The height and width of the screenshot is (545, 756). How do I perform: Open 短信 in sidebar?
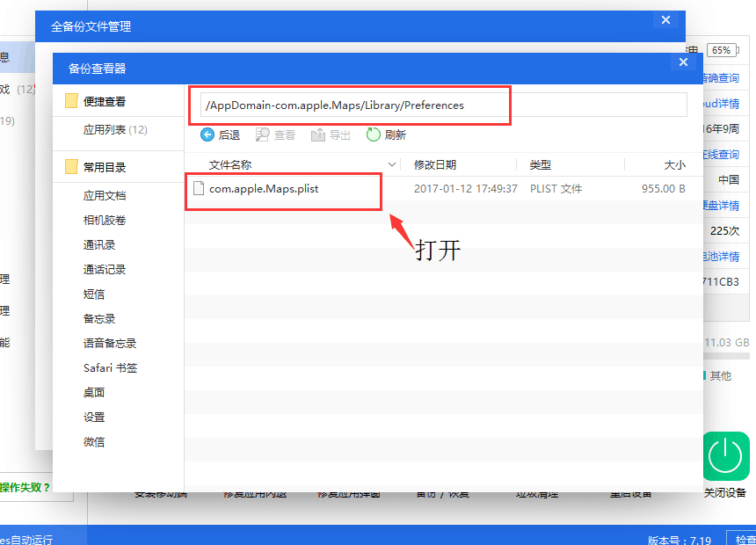click(x=93, y=294)
